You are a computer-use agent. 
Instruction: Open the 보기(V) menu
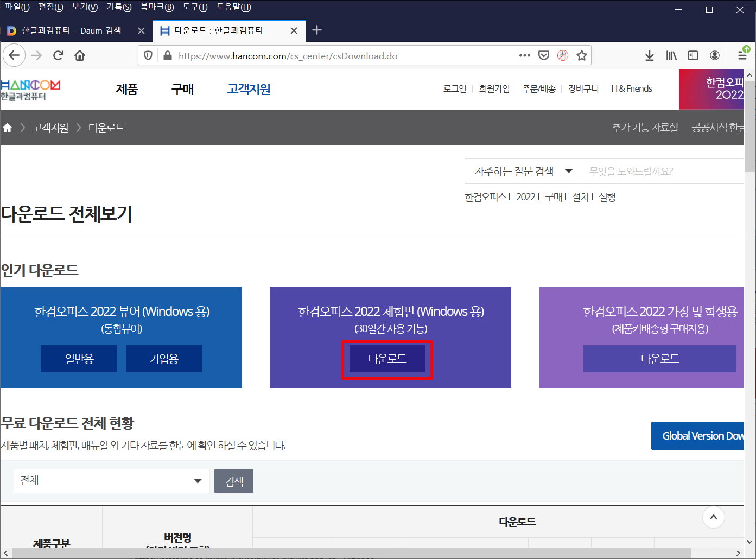click(x=85, y=7)
